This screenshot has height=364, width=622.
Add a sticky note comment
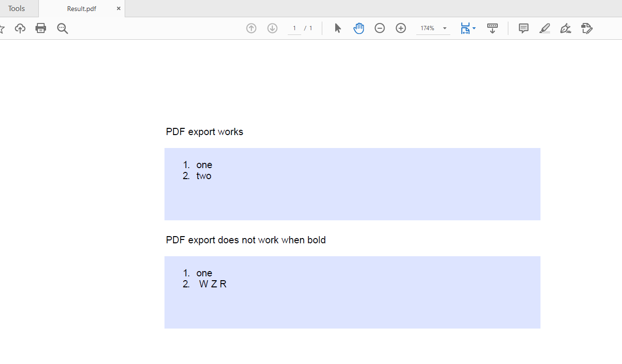tap(524, 28)
